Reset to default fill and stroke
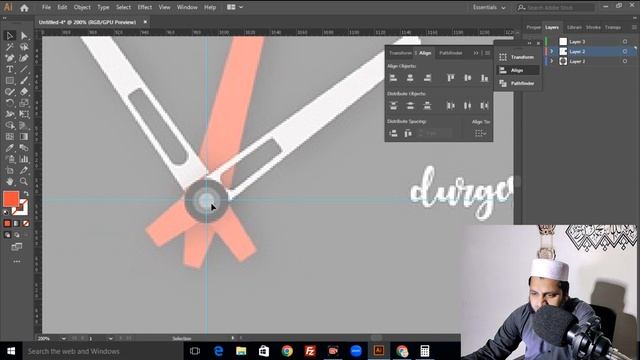Viewport: 640px width, 360px height. click(x=6, y=212)
